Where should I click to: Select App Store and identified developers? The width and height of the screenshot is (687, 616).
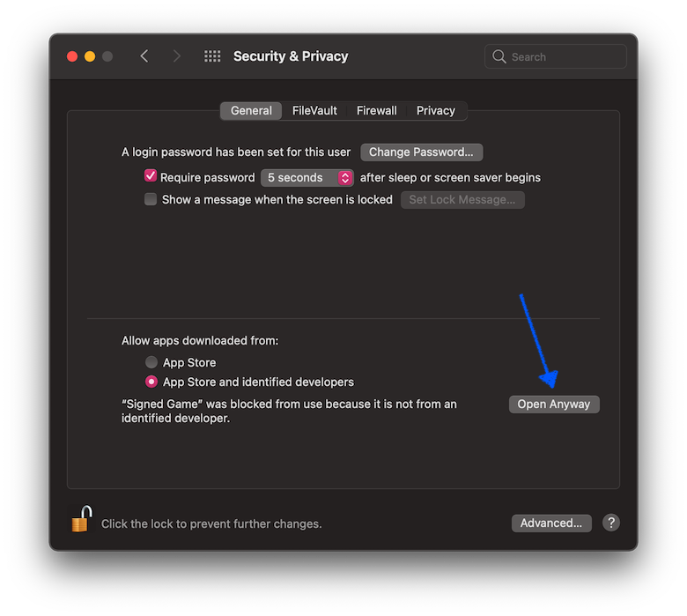[x=151, y=382]
